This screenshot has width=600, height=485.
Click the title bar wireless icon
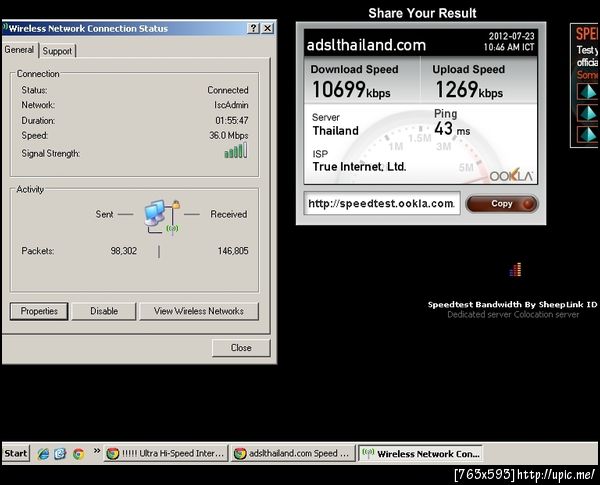point(5,28)
